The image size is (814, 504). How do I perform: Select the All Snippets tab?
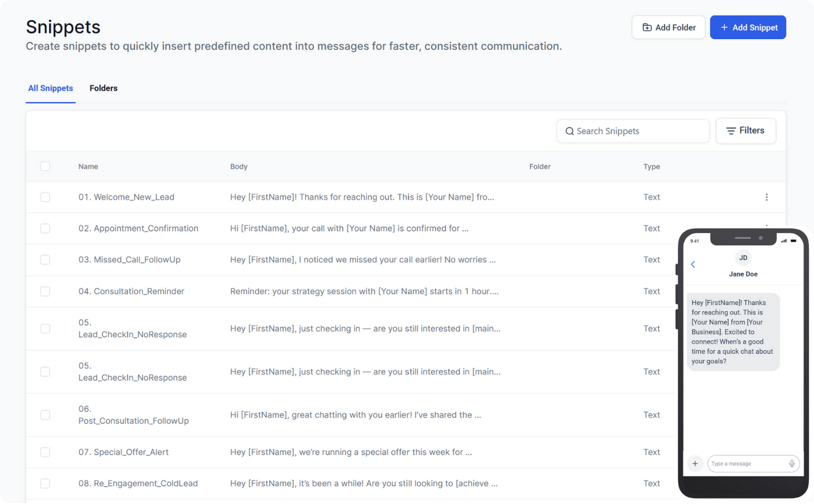[50, 88]
